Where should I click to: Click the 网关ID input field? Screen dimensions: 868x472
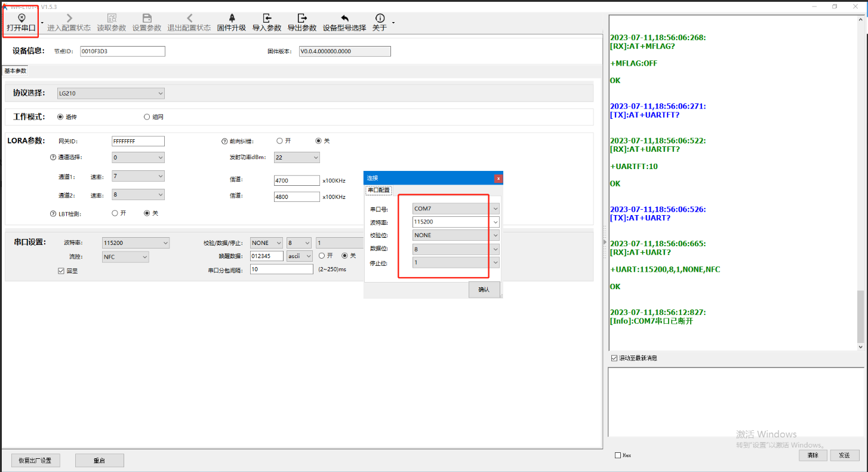138,142
